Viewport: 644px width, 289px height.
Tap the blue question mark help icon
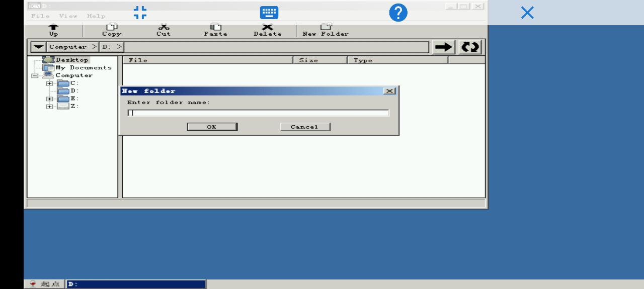(398, 13)
